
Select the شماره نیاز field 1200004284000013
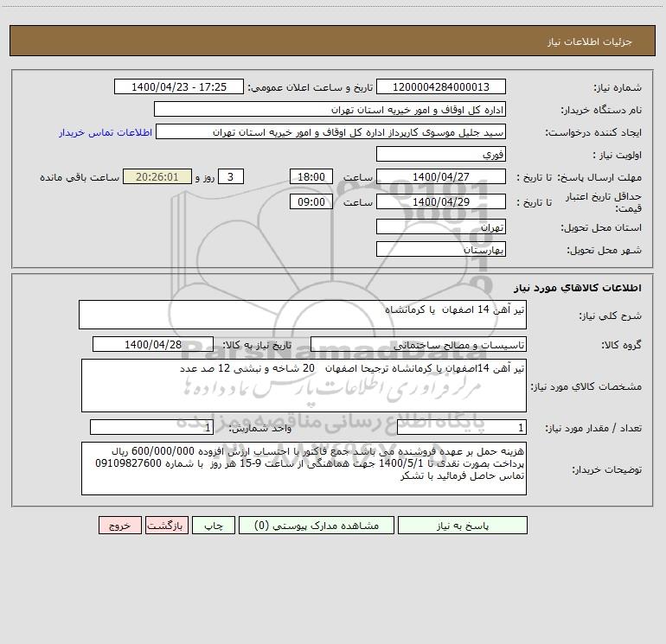tap(441, 87)
